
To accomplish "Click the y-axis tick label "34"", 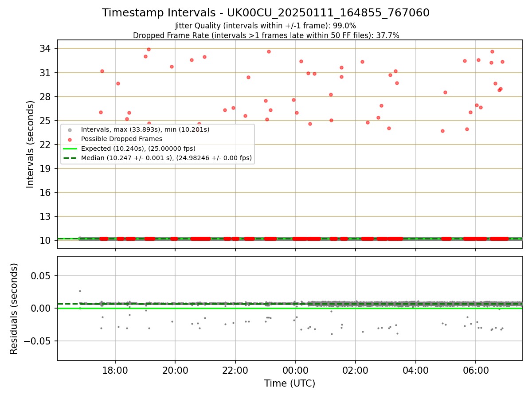I will click(46, 49).
